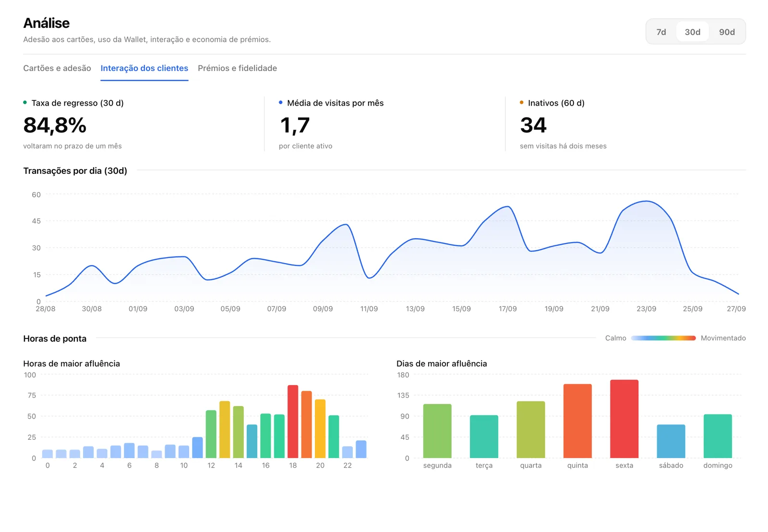This screenshot has height=532, width=768.
Task: Click the Dias de maior afluência title
Action: point(442,363)
